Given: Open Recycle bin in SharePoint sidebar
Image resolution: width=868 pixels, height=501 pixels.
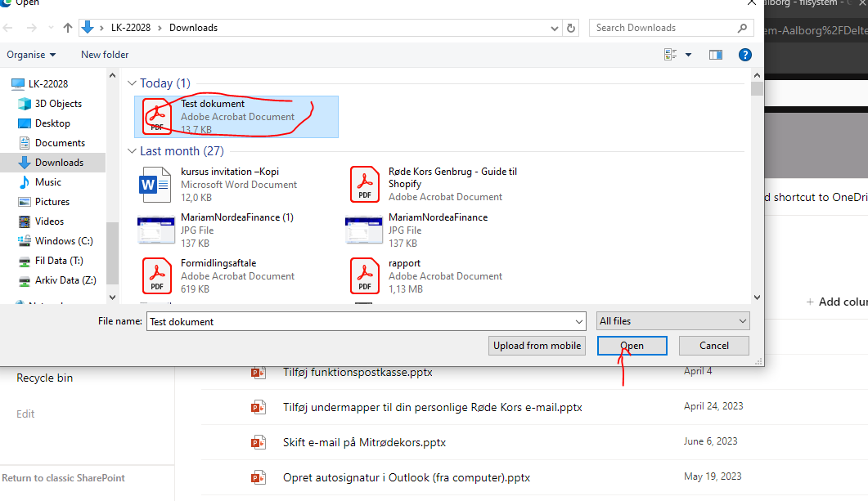Looking at the screenshot, I should pos(44,378).
